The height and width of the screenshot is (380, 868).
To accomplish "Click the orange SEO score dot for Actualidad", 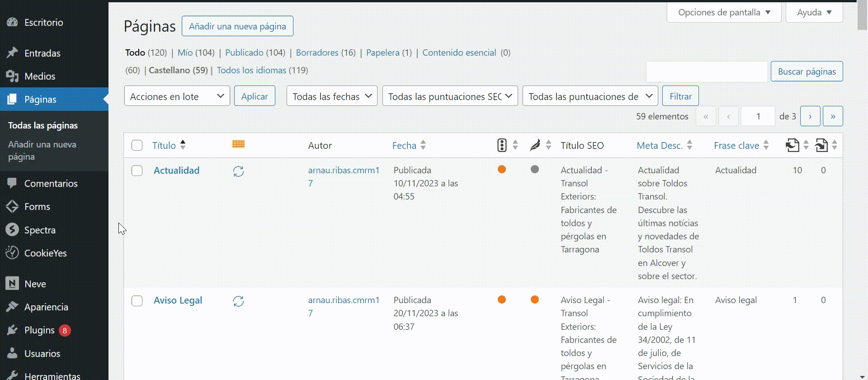I will tap(501, 170).
